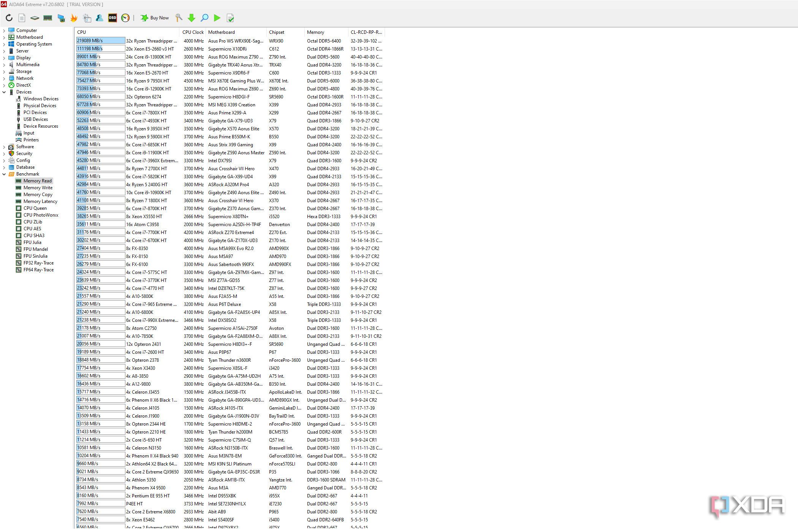
Task: Expand the Motherboard tree node
Action: pyautogui.click(x=4, y=37)
